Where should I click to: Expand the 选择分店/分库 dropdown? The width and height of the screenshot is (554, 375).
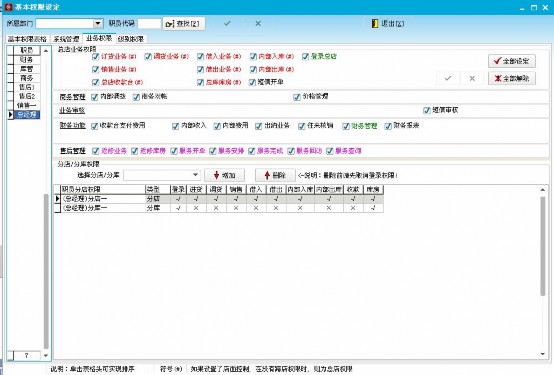point(195,175)
